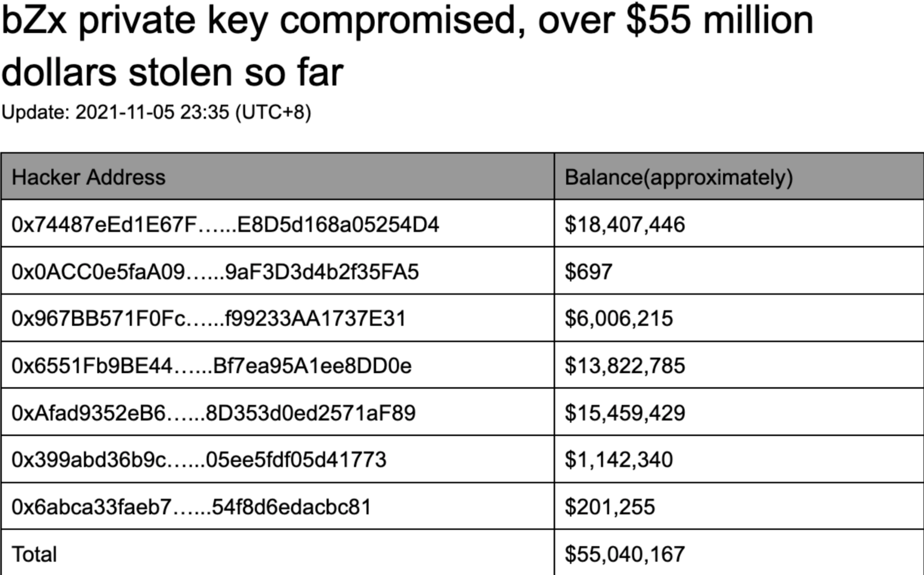Click the Hacker Address column header

coord(88,177)
